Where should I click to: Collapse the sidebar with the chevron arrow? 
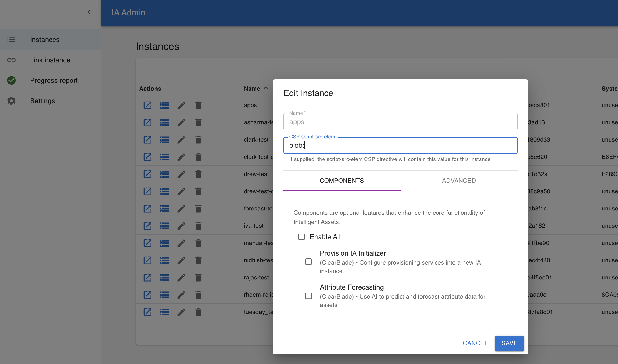tap(89, 12)
